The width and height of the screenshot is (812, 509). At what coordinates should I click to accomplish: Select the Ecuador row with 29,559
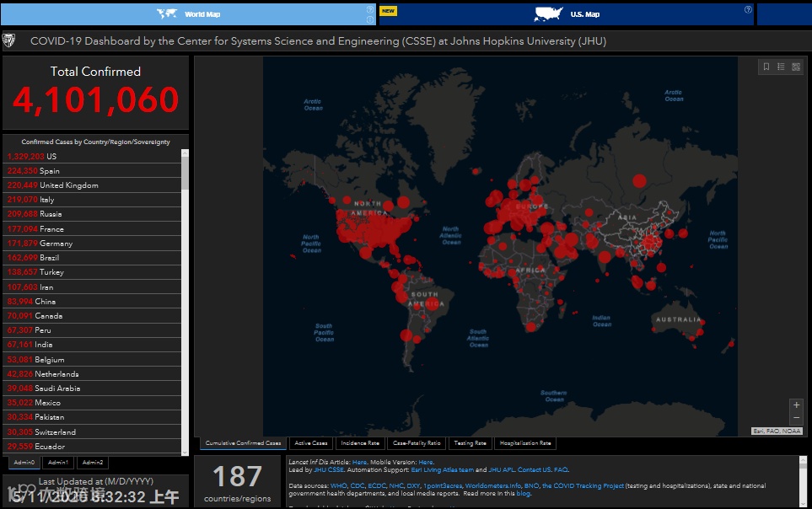(92, 447)
